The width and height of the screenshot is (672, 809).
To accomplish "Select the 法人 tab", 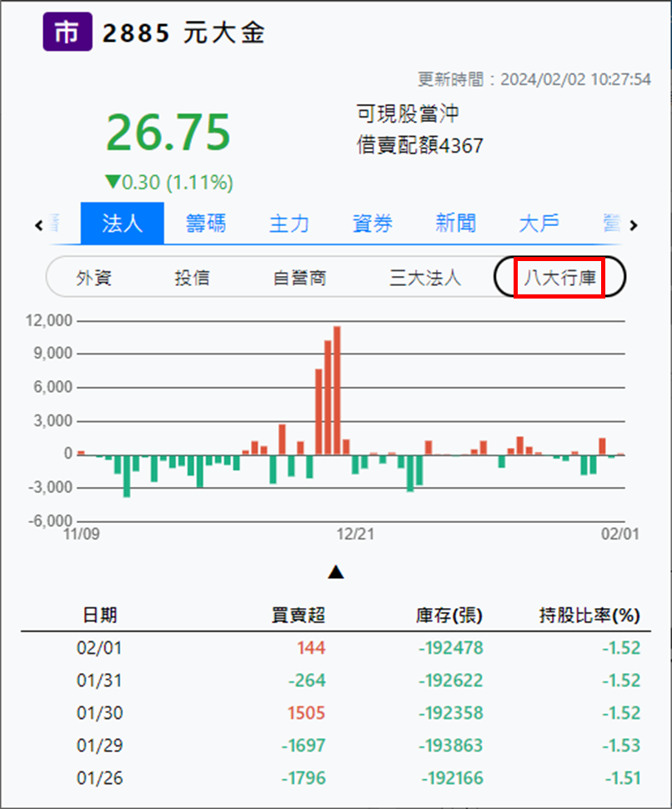I will click(x=123, y=224).
